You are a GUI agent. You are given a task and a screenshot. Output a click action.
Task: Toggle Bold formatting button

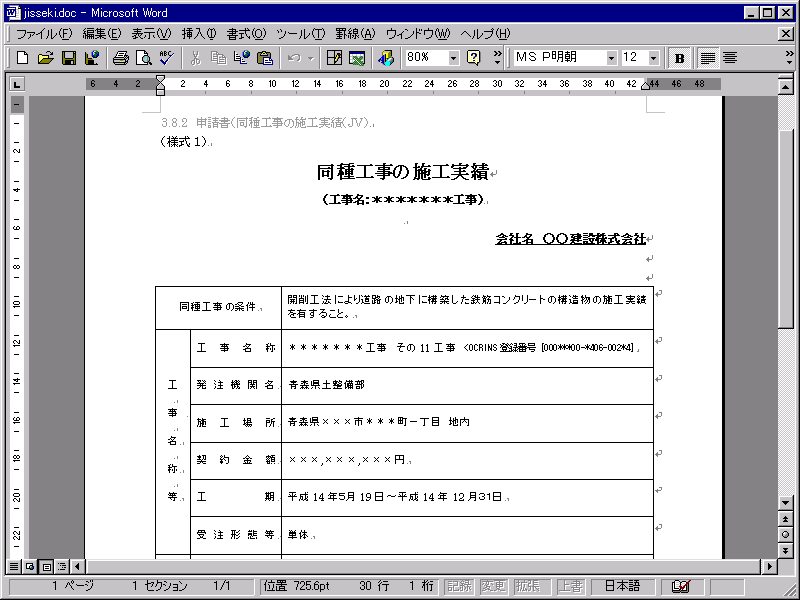coord(680,58)
